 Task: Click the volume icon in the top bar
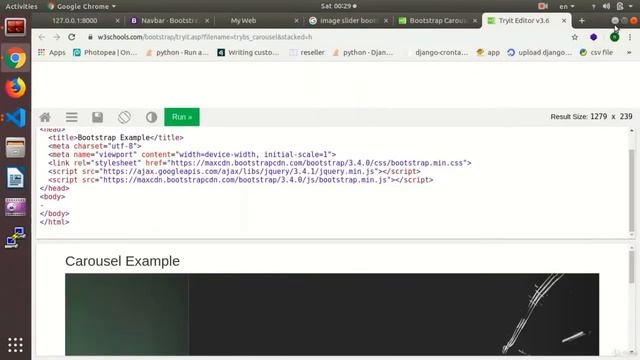coord(607,6)
